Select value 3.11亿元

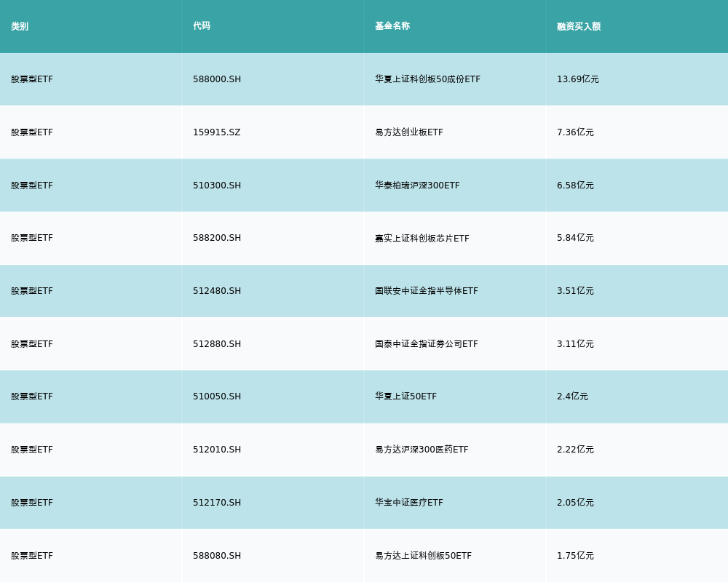coord(575,344)
